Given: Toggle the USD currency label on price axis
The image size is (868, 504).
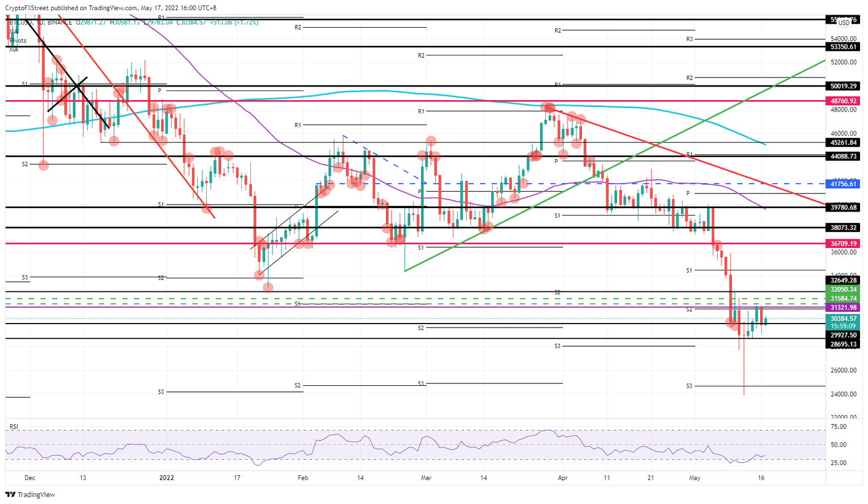Looking at the screenshot, I should pos(845,23).
